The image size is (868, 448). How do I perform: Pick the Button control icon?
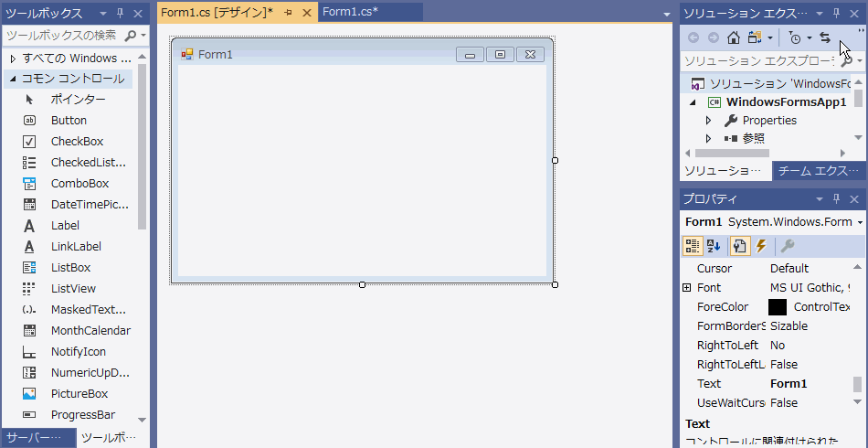coord(29,120)
